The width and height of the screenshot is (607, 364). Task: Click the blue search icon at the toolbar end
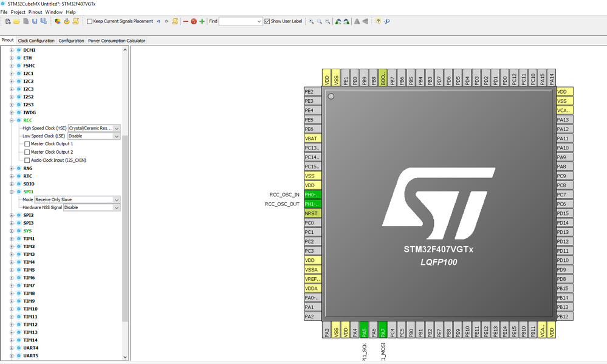point(386,21)
